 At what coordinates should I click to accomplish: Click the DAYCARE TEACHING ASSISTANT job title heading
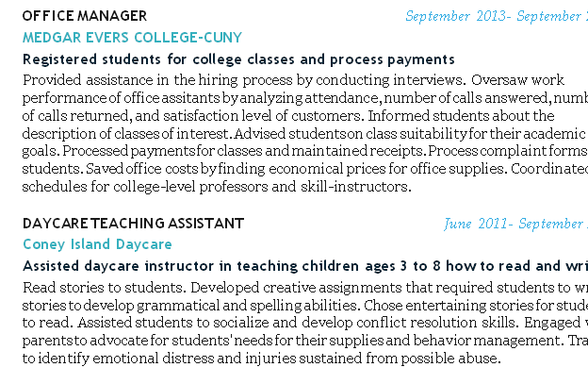pyautogui.click(x=133, y=224)
